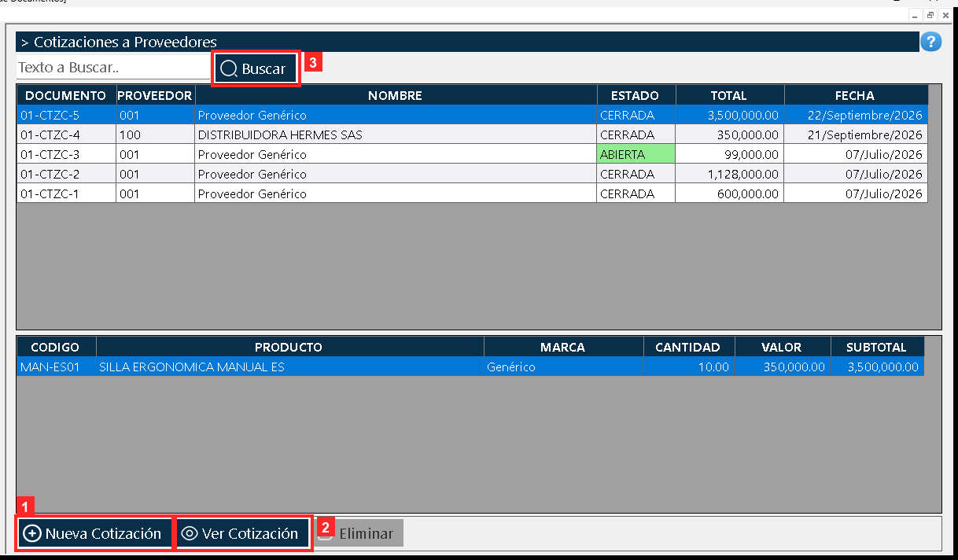Restore the inner document window
The image size is (958, 560).
click(x=930, y=15)
